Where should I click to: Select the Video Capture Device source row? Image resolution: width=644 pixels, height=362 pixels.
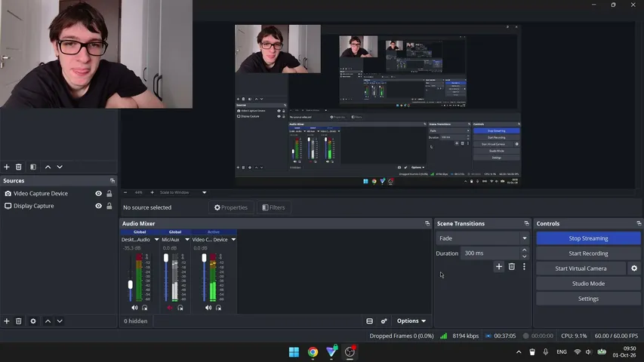click(x=58, y=193)
